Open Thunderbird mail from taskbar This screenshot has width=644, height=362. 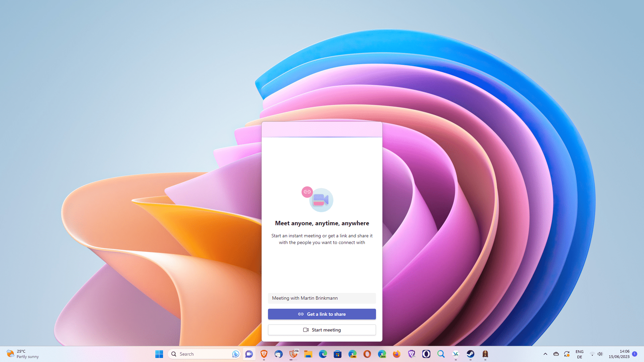click(278, 354)
